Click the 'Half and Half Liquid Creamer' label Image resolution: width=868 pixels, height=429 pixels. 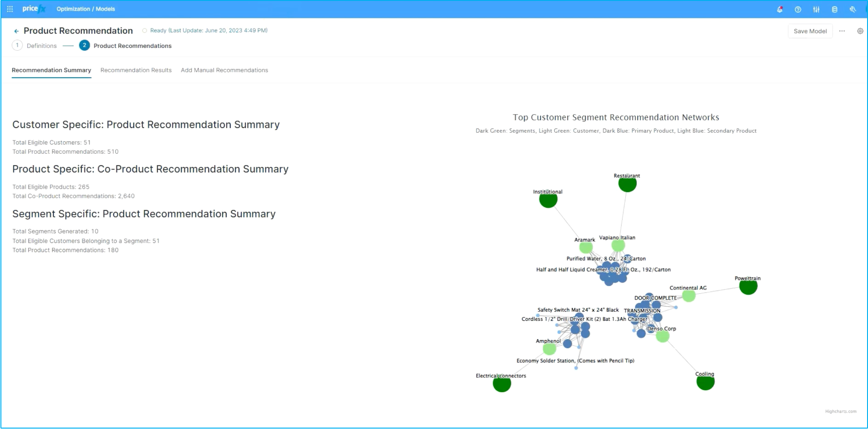click(604, 270)
